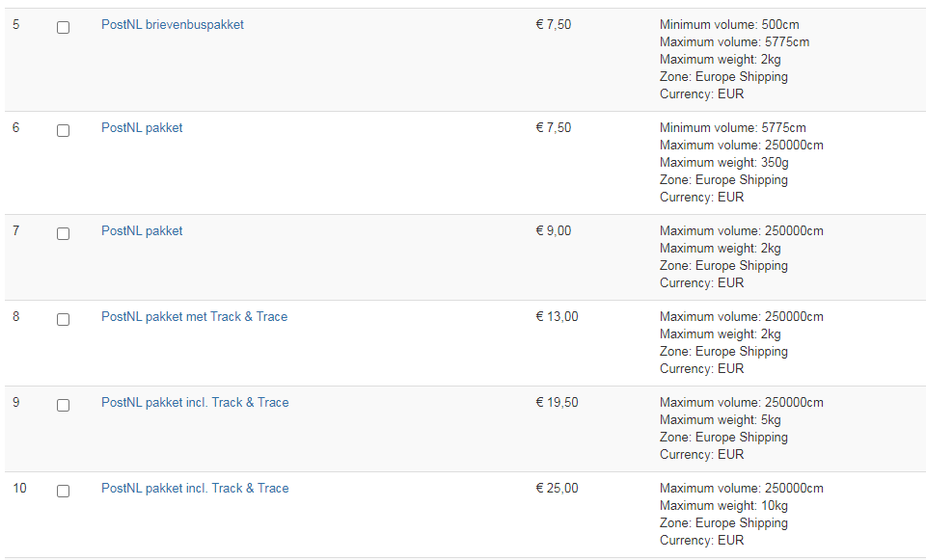Enable the row 8 checkbox
Viewport: 926px width, 560px height.
point(63,320)
